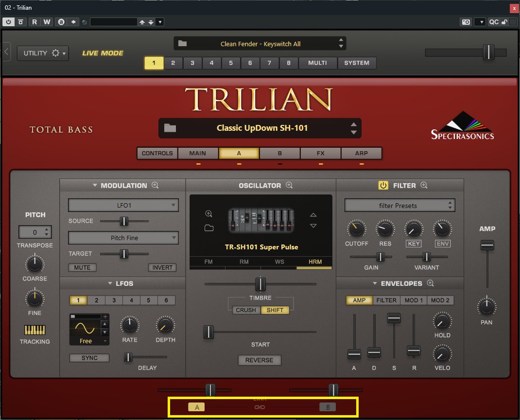Open the Pitch Fine target dropdown
Viewport: 520px width, 420px height.
coord(123,238)
